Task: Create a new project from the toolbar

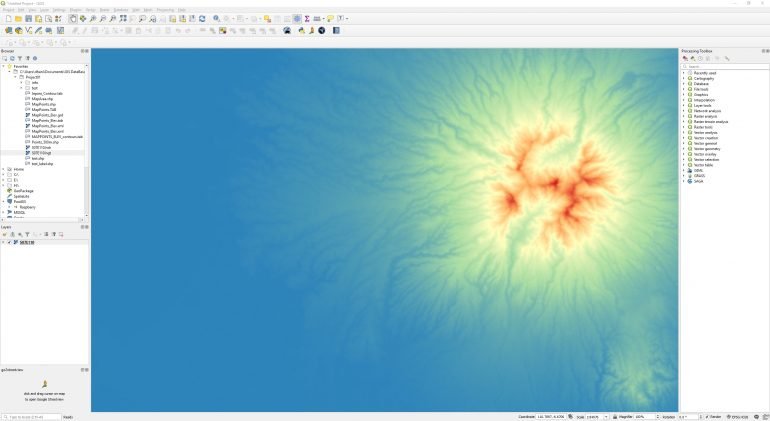Action: pos(8,19)
